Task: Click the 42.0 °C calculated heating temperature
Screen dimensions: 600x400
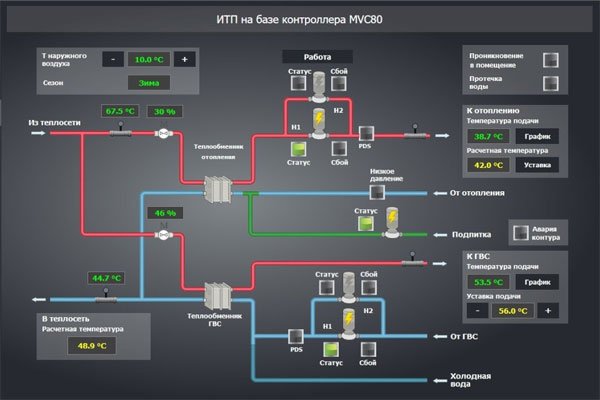Action: 488,165
